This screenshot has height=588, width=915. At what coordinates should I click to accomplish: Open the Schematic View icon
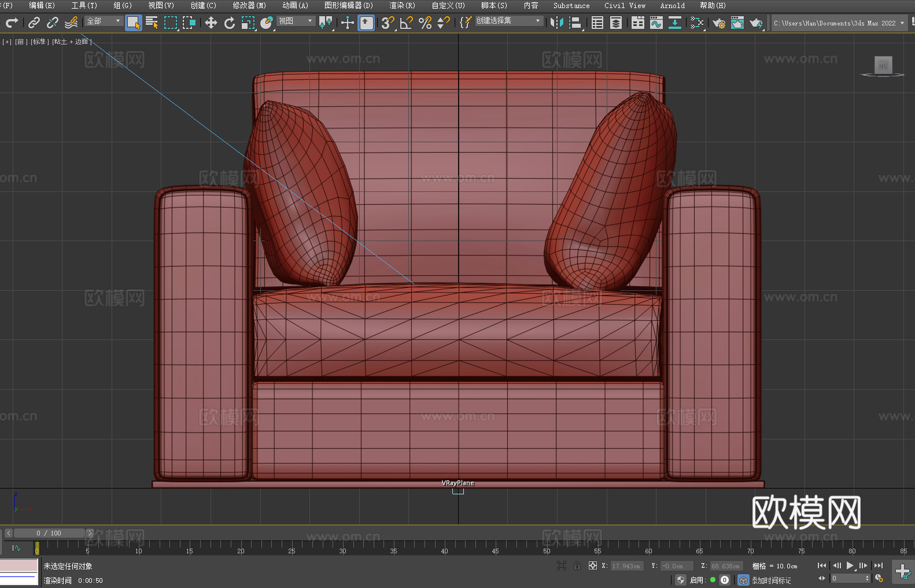coord(675,23)
